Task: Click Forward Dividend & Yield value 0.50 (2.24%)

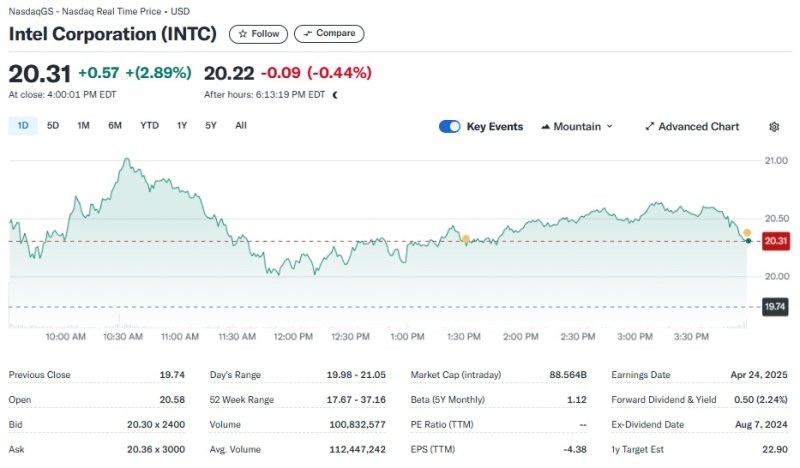Action: click(x=761, y=400)
